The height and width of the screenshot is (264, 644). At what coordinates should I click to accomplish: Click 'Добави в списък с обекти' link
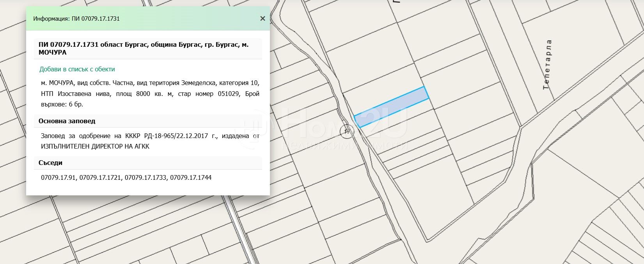tap(77, 69)
